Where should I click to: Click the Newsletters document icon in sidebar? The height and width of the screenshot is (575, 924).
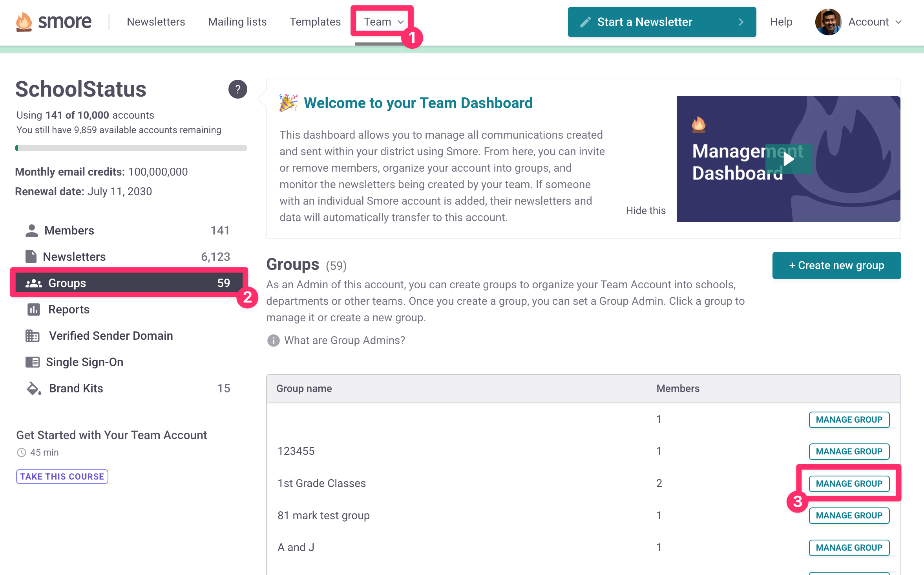(x=31, y=256)
